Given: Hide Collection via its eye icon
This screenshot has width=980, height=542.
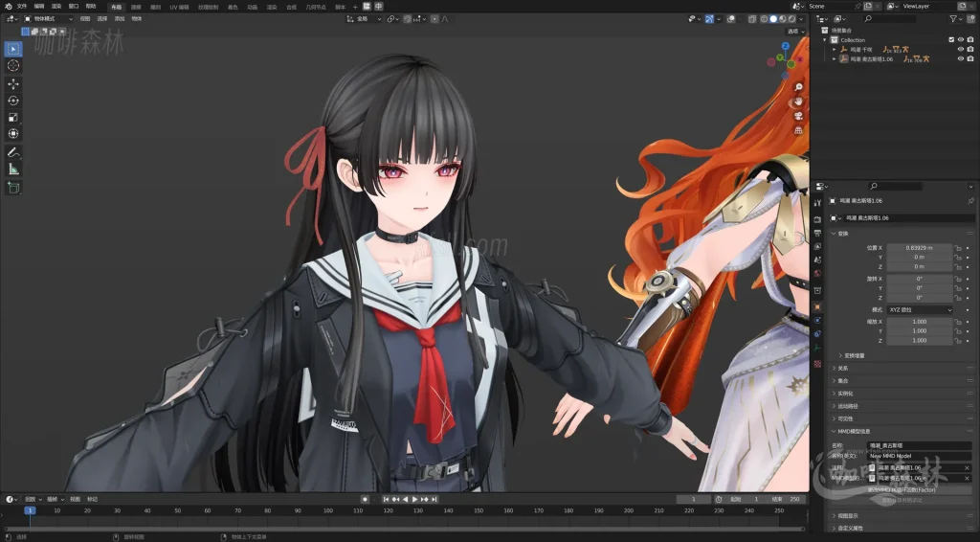Looking at the screenshot, I should [961, 40].
